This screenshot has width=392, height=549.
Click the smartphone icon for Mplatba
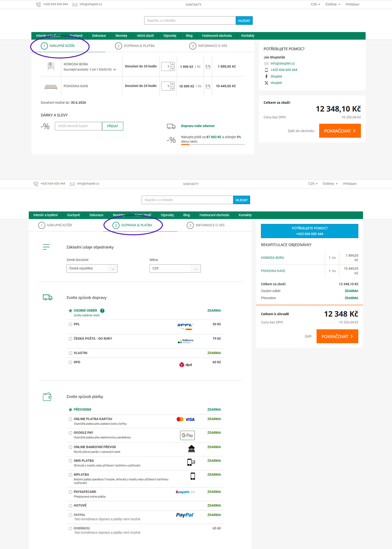193,476
